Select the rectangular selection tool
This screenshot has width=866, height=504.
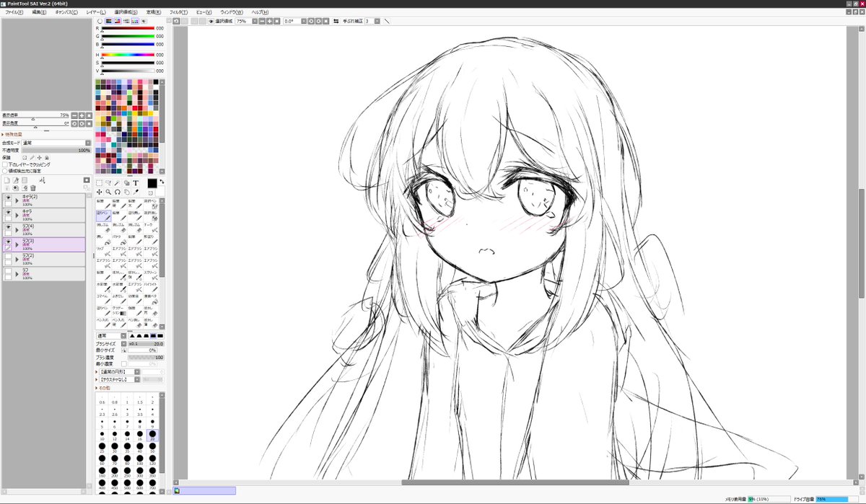100,183
